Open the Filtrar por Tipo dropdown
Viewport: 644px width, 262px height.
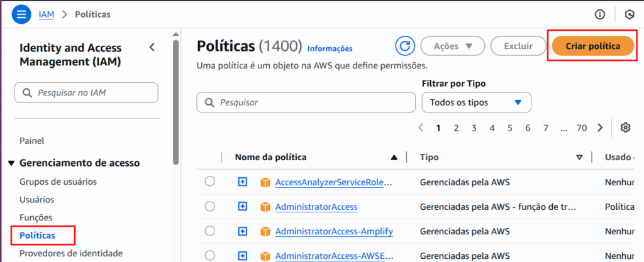click(x=476, y=102)
